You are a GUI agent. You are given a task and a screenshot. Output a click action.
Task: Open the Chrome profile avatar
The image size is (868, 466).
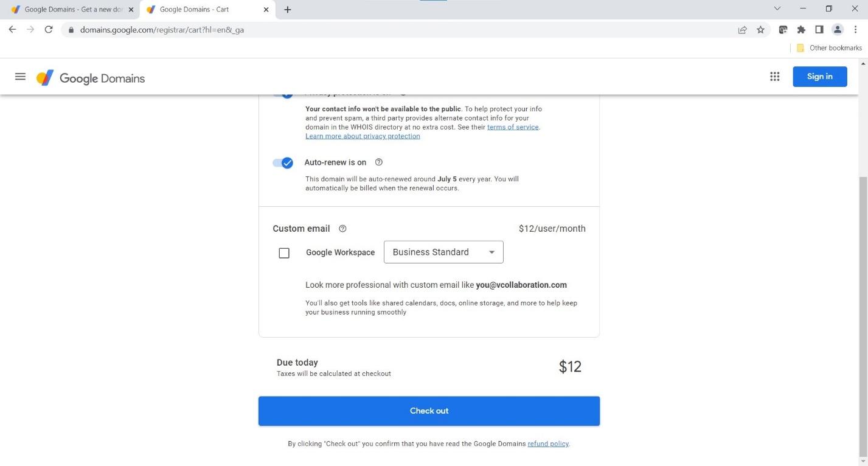(x=838, y=29)
